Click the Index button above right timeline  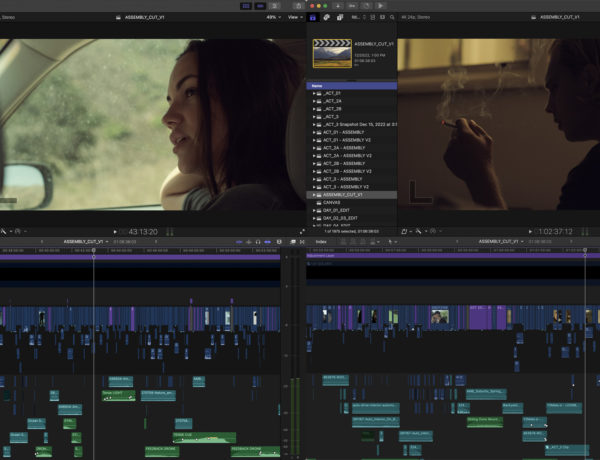tap(321, 242)
